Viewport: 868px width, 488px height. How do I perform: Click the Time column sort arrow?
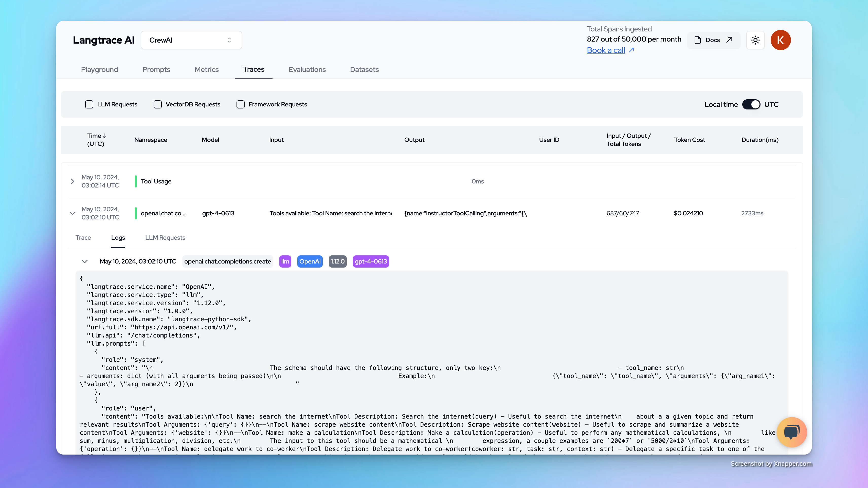point(104,136)
